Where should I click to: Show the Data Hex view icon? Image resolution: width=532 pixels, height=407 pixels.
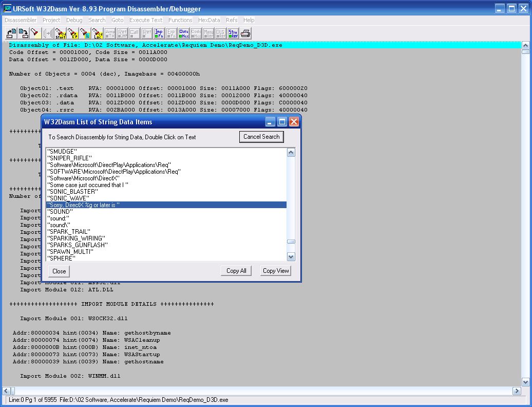click(184, 33)
